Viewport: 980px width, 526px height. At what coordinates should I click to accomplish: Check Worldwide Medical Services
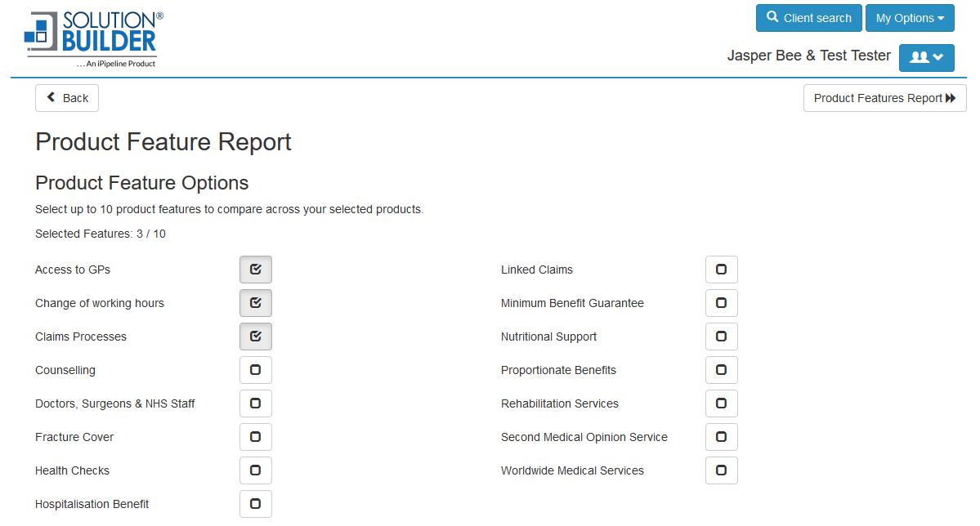(x=721, y=470)
